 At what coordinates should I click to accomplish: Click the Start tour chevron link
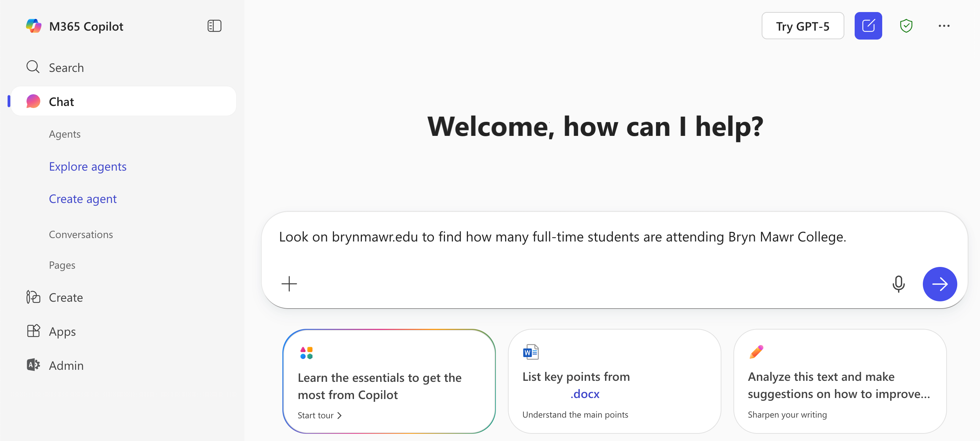320,415
